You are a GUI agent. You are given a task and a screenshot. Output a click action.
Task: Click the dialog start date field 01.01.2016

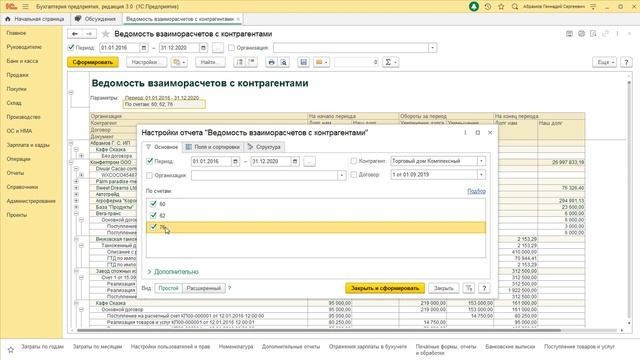coord(211,161)
